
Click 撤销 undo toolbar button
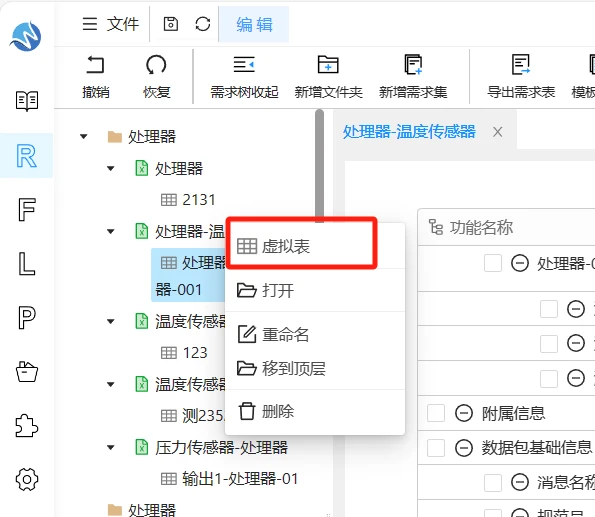click(x=96, y=77)
